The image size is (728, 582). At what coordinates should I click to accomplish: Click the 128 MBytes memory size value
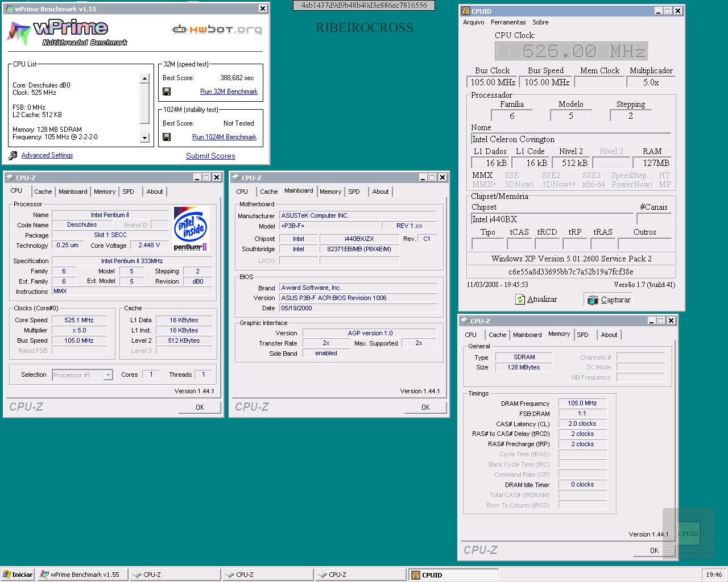[524, 367]
